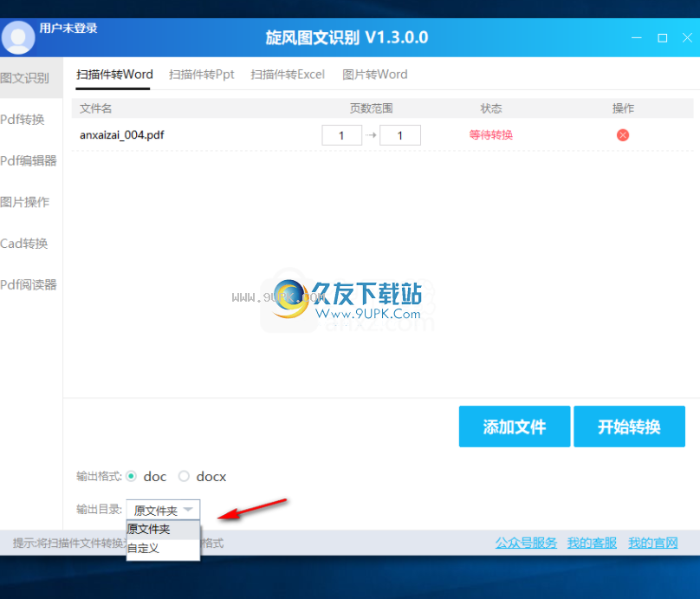Open the 公众号服务 link
700x599 pixels.
click(526, 543)
